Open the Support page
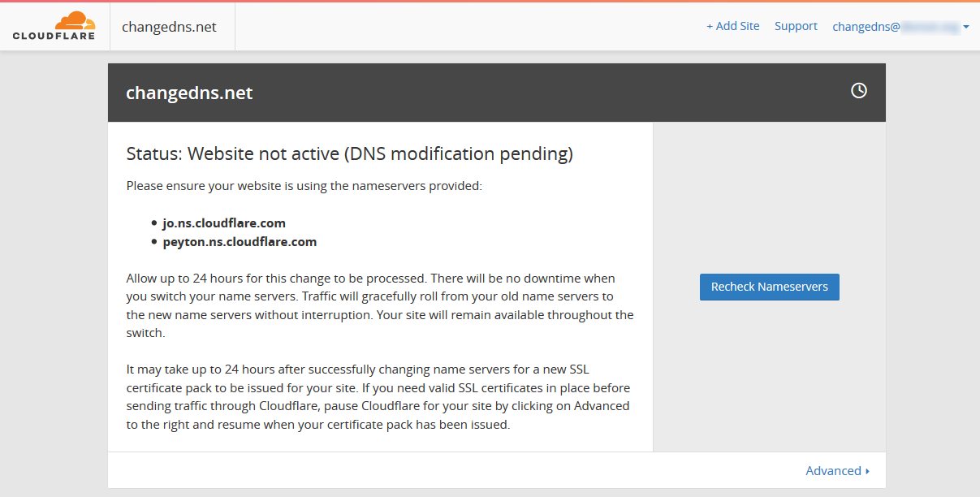This screenshot has height=497, width=980. [x=796, y=26]
